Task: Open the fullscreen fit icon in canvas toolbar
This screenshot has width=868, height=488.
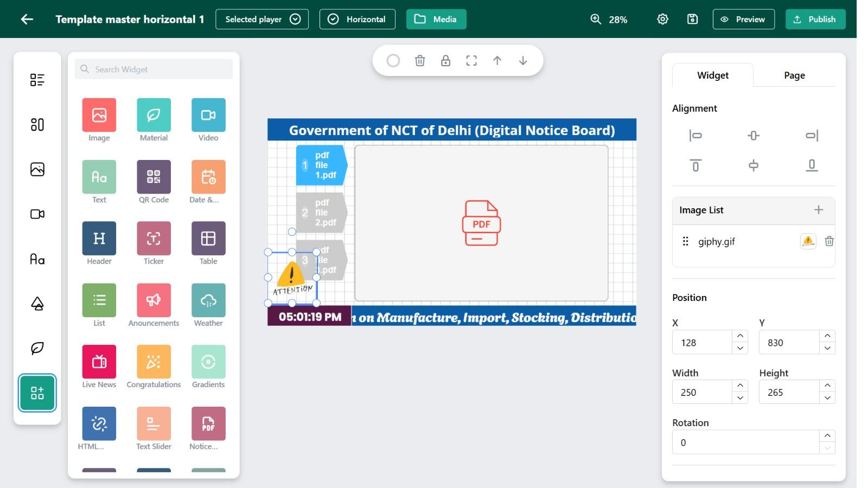Action: (471, 60)
